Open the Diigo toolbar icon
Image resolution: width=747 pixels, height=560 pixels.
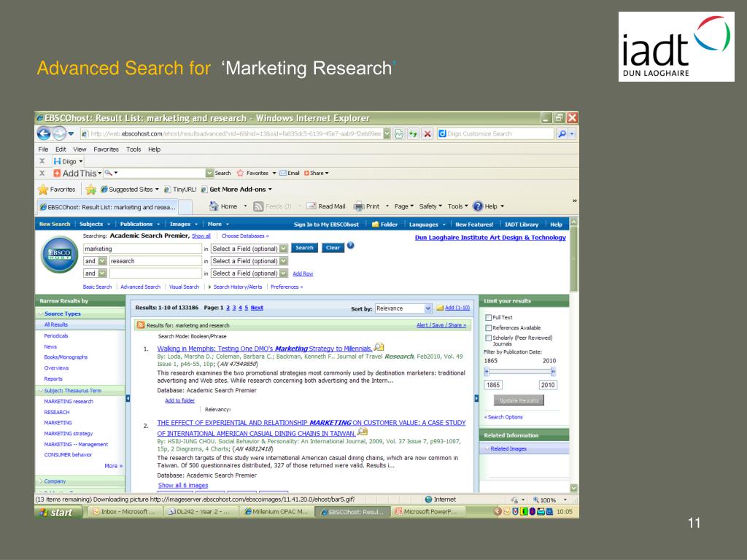tap(57, 161)
